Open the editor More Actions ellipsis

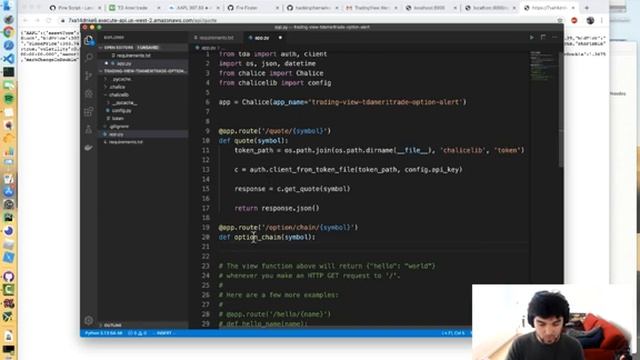554,38
